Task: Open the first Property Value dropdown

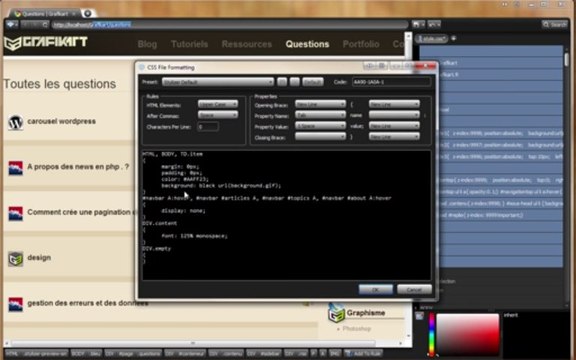Action: 320,126
